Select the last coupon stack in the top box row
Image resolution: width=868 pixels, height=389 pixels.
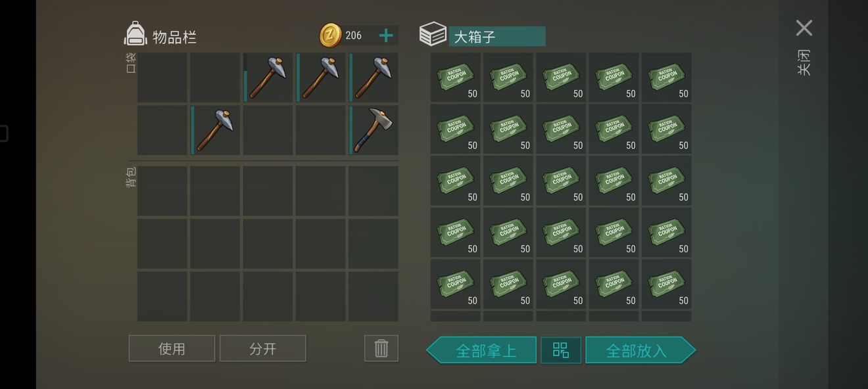click(x=666, y=78)
